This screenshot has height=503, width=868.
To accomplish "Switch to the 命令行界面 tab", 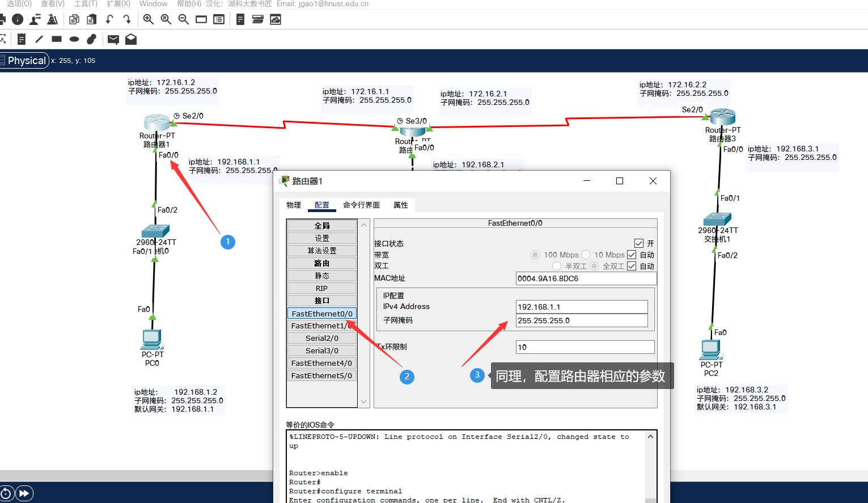I will tap(361, 205).
